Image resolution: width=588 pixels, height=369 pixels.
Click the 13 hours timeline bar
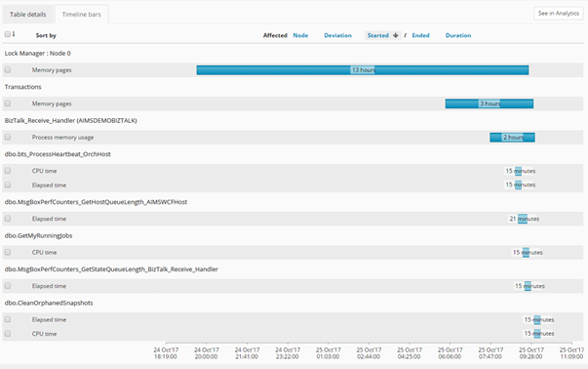(x=363, y=70)
